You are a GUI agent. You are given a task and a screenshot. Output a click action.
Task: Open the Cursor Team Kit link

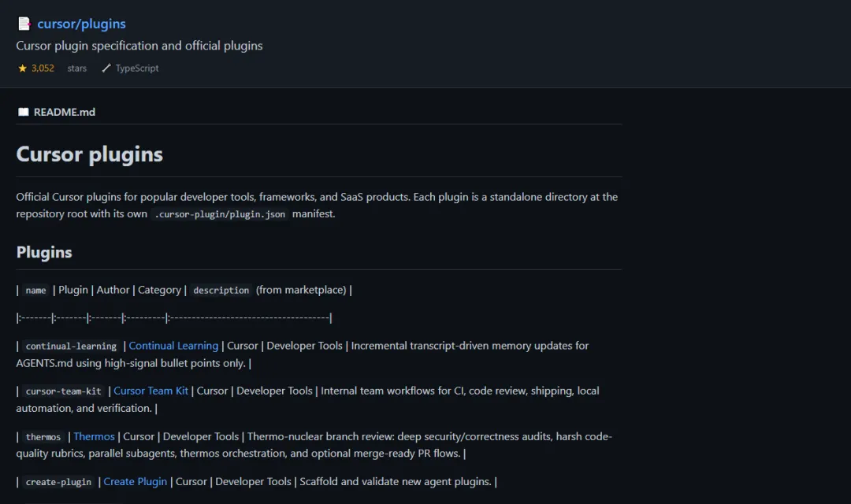151,391
